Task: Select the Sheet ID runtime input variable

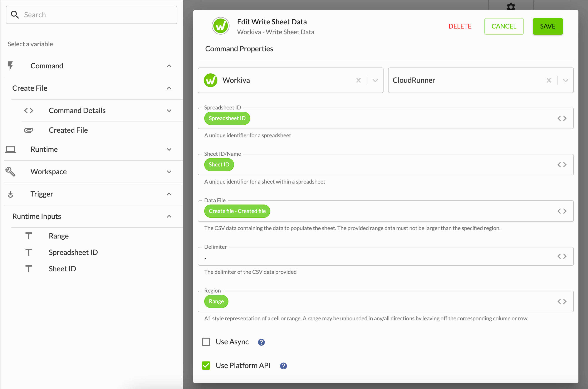Action: point(62,269)
